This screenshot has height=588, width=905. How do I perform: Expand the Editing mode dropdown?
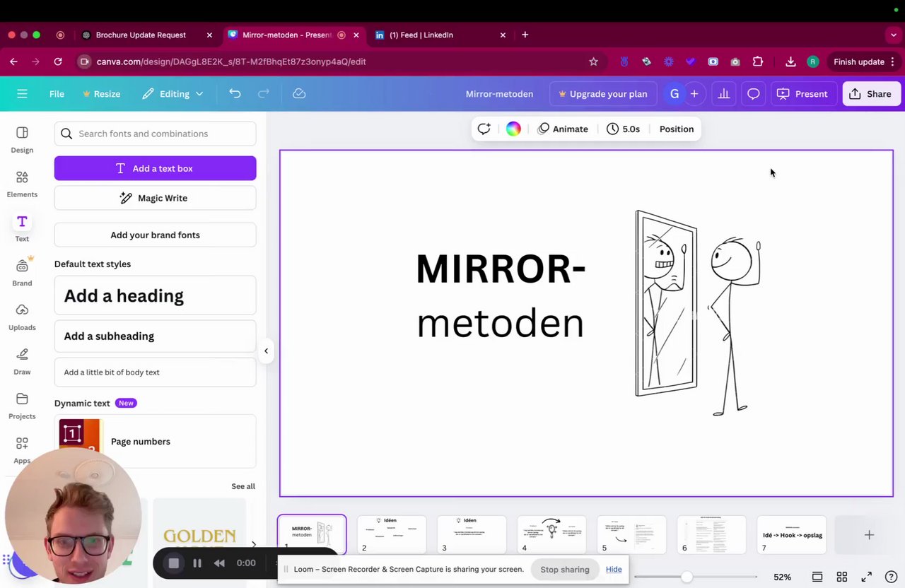tap(173, 94)
